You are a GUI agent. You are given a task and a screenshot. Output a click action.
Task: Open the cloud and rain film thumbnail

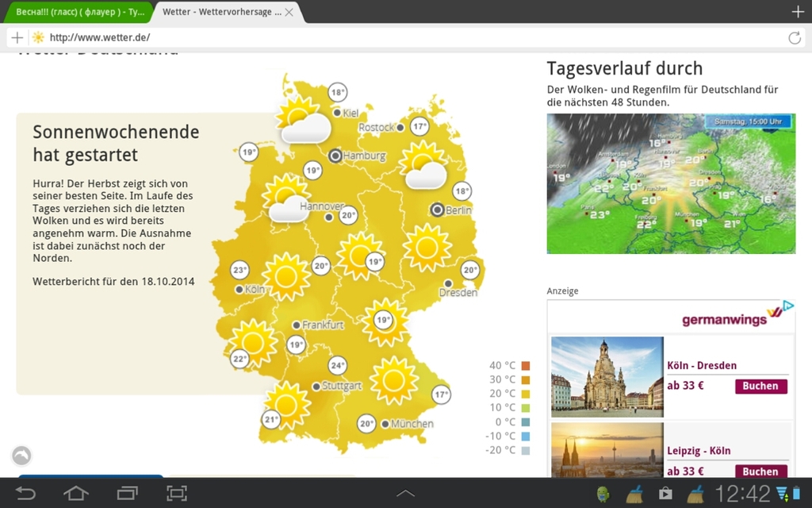tap(671, 183)
